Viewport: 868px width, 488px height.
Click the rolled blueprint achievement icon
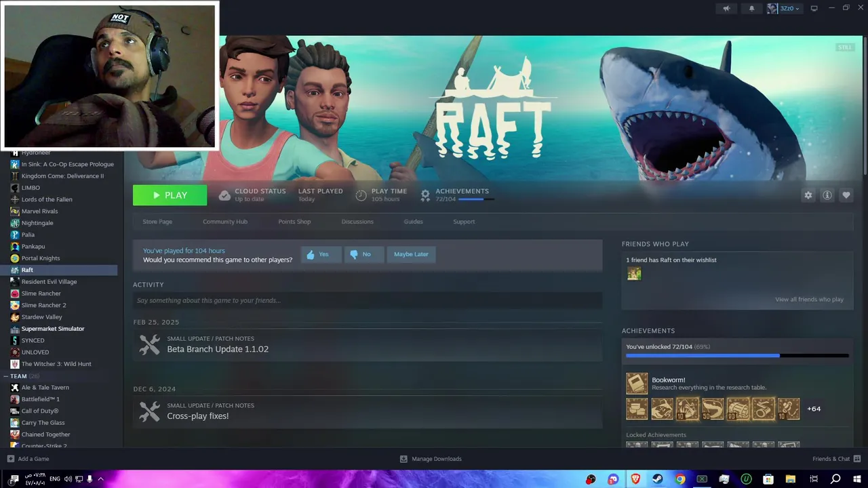[x=764, y=409]
